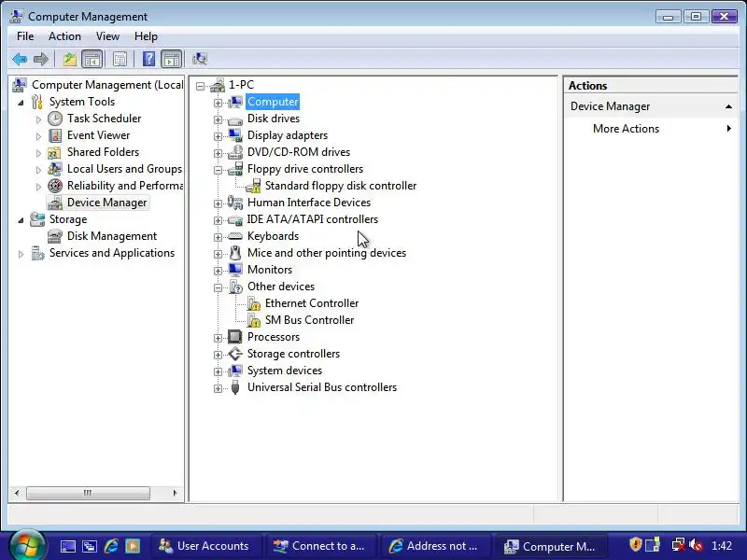Click the Back arrow toolbar icon
The height and width of the screenshot is (560, 747).
pos(20,59)
